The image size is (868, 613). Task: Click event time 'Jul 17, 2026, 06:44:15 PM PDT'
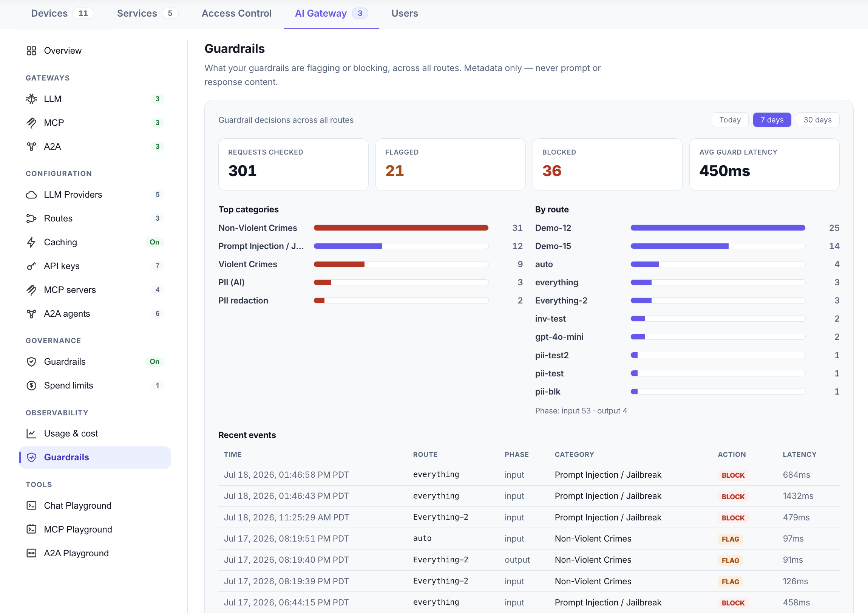286,602
